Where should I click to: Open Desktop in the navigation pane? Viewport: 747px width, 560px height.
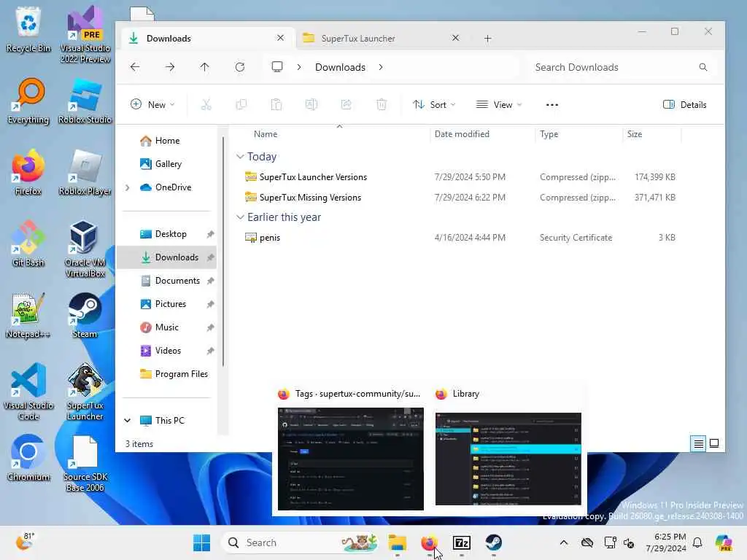tap(167, 234)
